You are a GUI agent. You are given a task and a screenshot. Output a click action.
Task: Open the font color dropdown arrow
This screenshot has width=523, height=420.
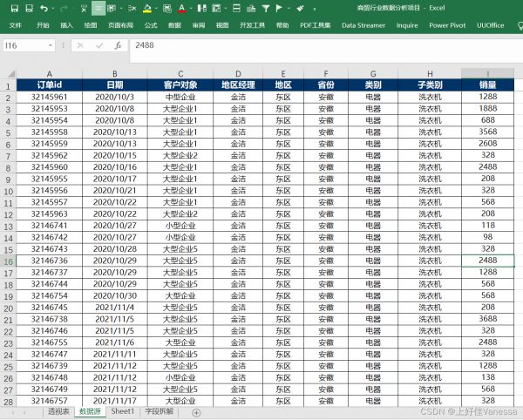pyautogui.click(x=191, y=8)
